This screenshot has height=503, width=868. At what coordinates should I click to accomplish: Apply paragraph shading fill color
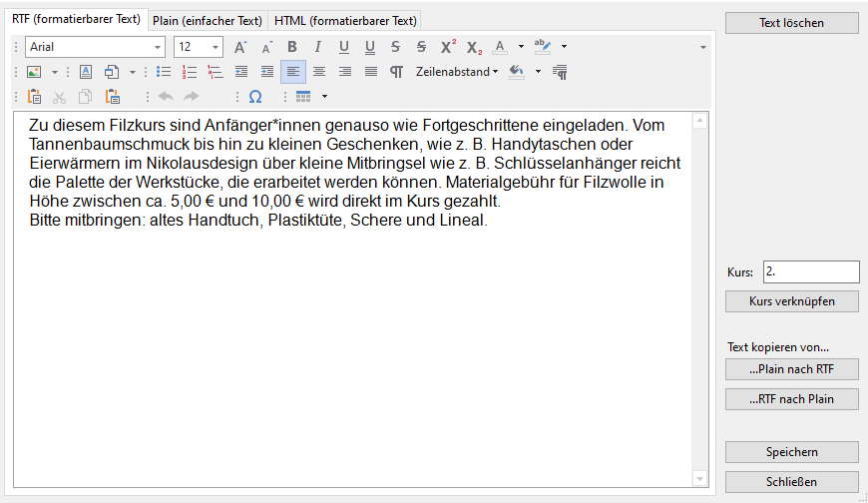point(517,72)
